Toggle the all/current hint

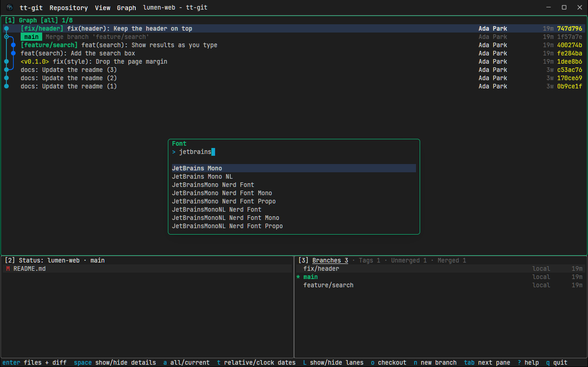click(186, 363)
